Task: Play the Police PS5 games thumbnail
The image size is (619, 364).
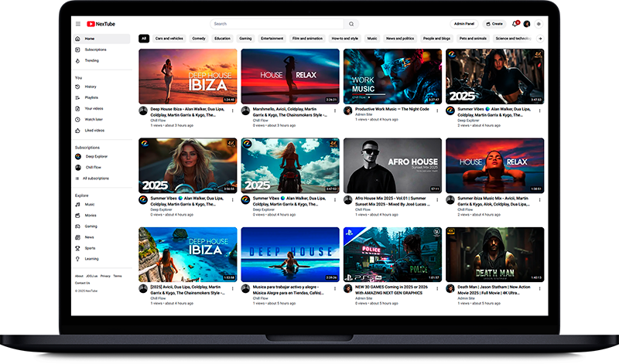Action: point(392,254)
